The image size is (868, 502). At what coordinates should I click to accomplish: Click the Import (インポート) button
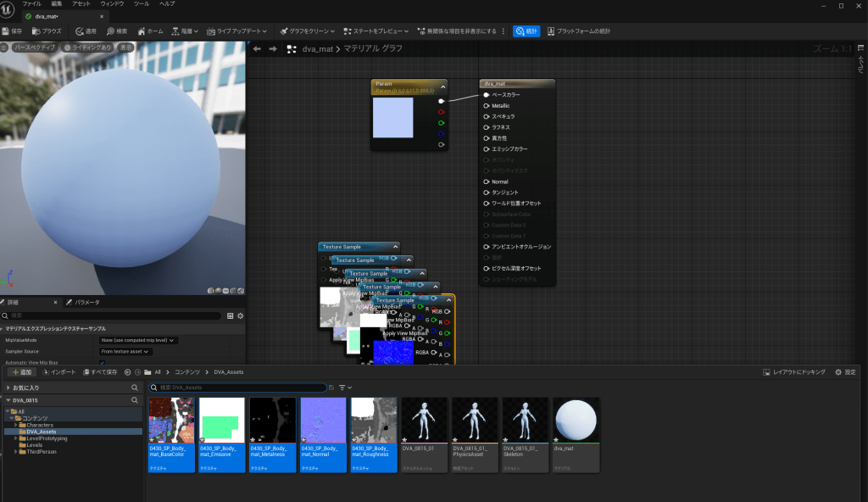tap(58, 371)
